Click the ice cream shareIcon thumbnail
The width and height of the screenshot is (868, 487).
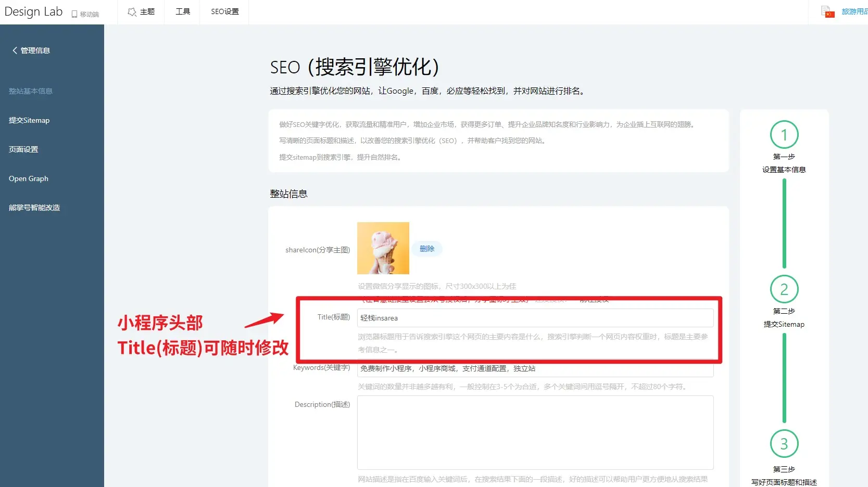383,248
